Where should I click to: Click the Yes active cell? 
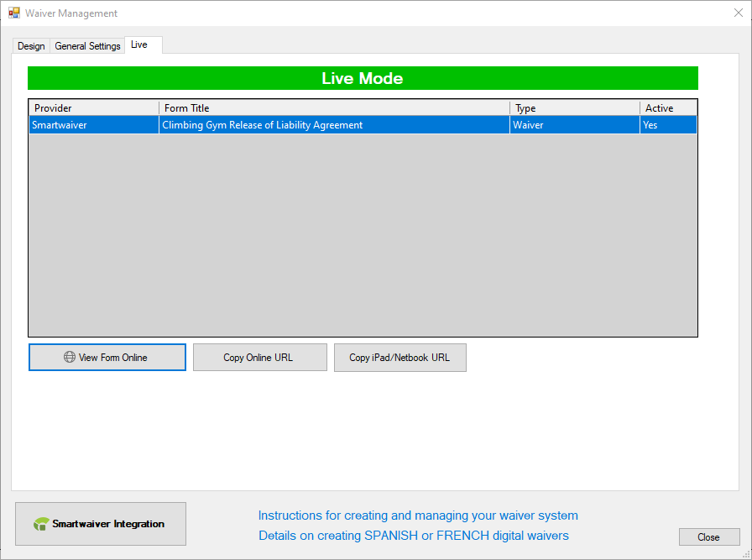[x=668, y=125]
